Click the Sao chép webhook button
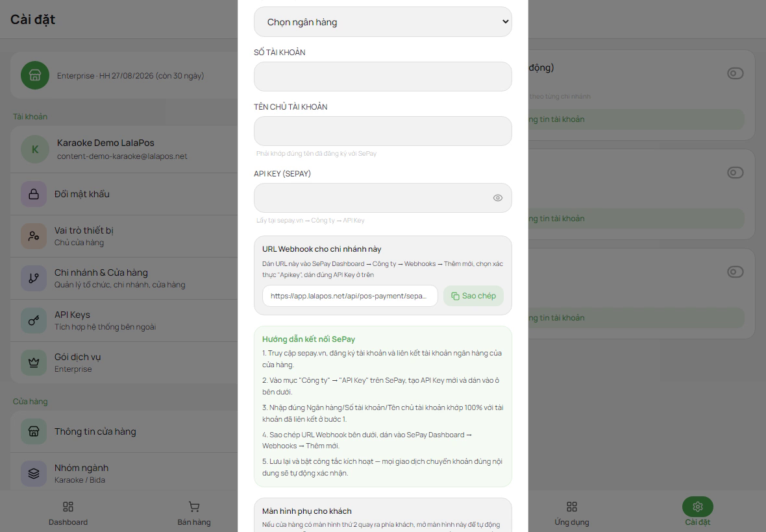This screenshot has width=766, height=532. tap(473, 296)
